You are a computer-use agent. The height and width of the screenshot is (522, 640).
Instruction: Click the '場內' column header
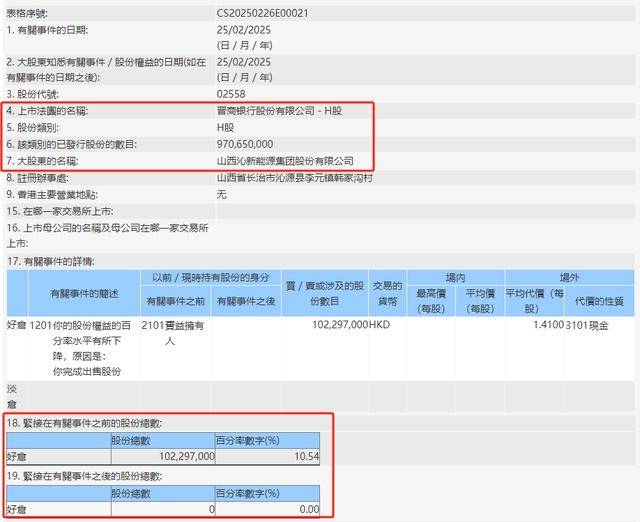[456, 278]
